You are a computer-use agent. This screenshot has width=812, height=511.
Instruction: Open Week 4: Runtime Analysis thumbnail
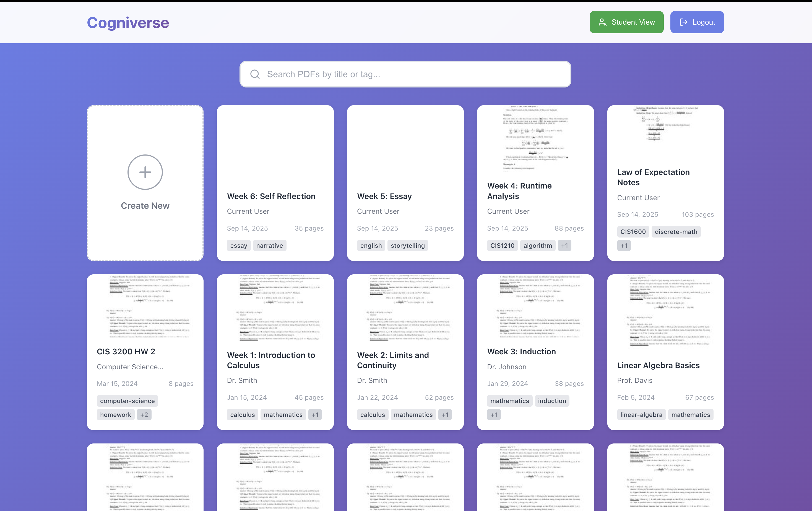pos(535,139)
